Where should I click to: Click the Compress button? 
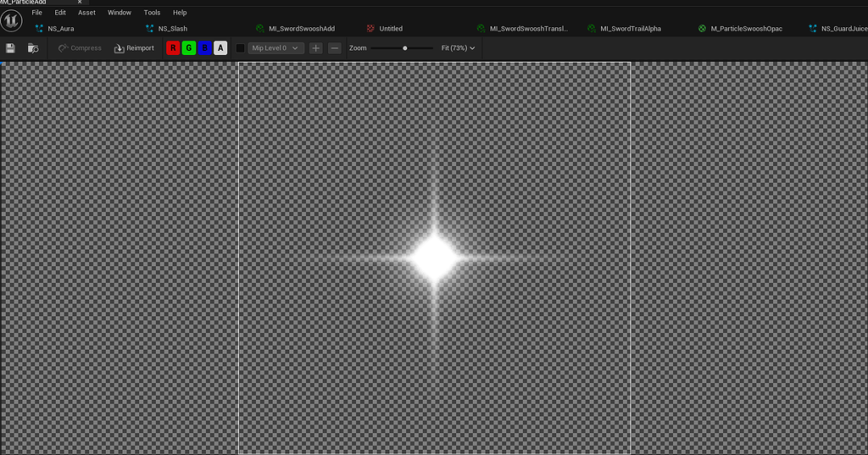click(80, 48)
